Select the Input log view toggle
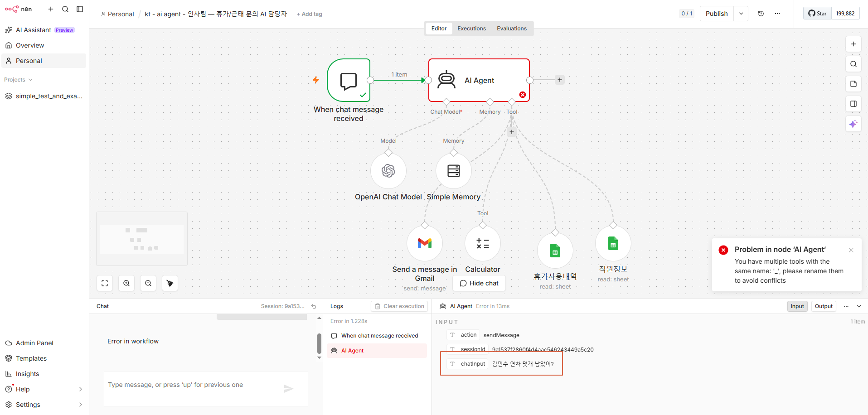Viewport: 868px width, 415px height. (797, 306)
